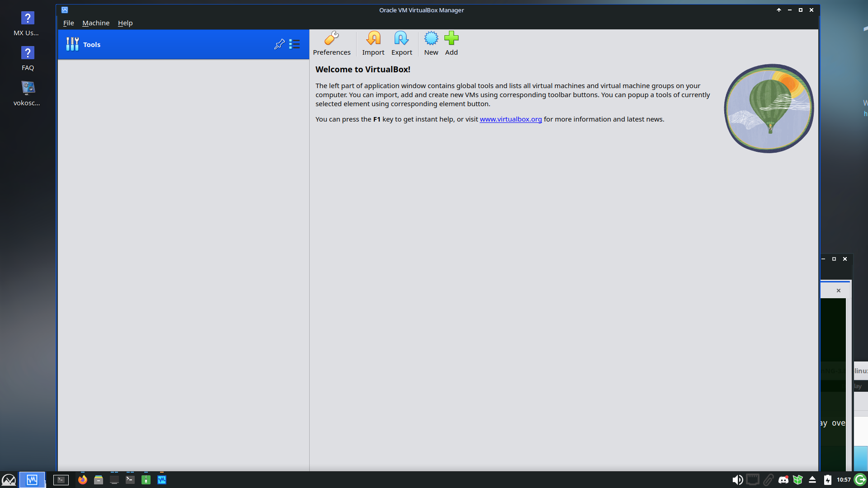Image resolution: width=868 pixels, height=488 pixels.
Task: Click the eject removable media tray icon
Action: pyautogui.click(x=812, y=480)
